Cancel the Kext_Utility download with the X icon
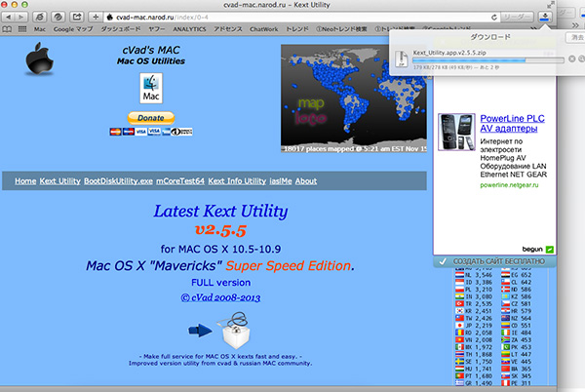This screenshot has width=585, height=392. coord(572,59)
